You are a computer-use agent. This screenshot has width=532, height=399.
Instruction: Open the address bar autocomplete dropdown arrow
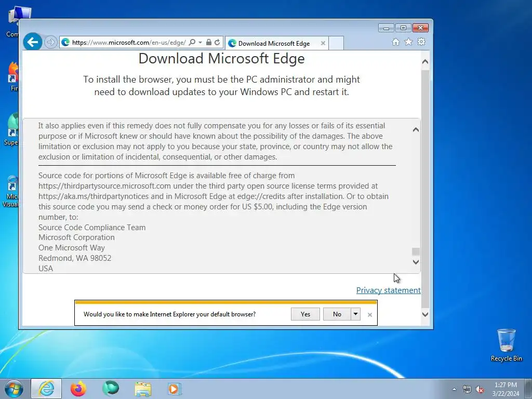200,43
